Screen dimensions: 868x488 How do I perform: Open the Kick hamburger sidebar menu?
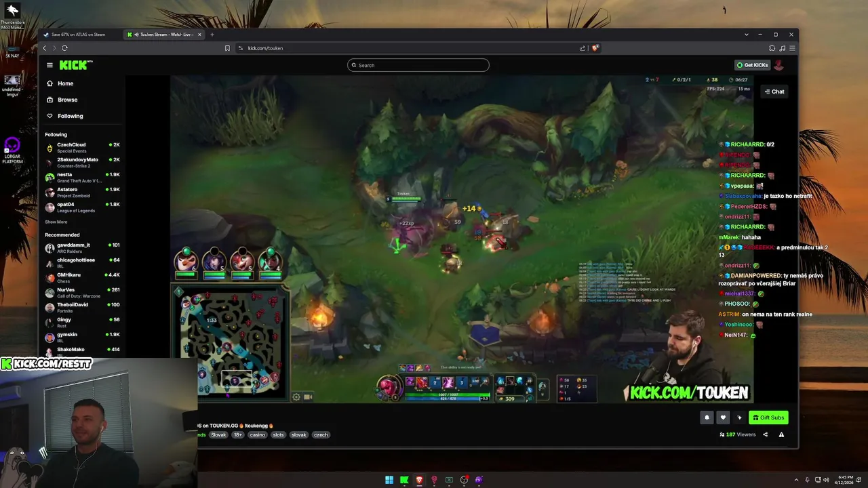coord(50,65)
